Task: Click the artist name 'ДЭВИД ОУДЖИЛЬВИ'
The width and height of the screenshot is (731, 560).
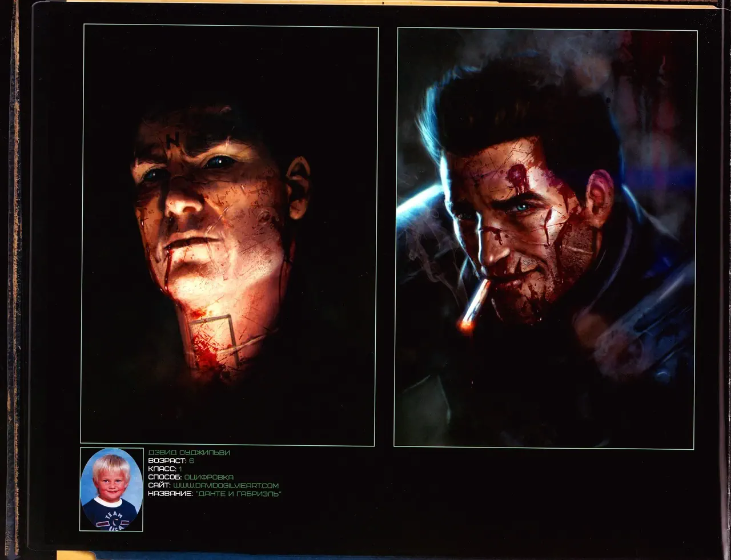Action: (189, 452)
